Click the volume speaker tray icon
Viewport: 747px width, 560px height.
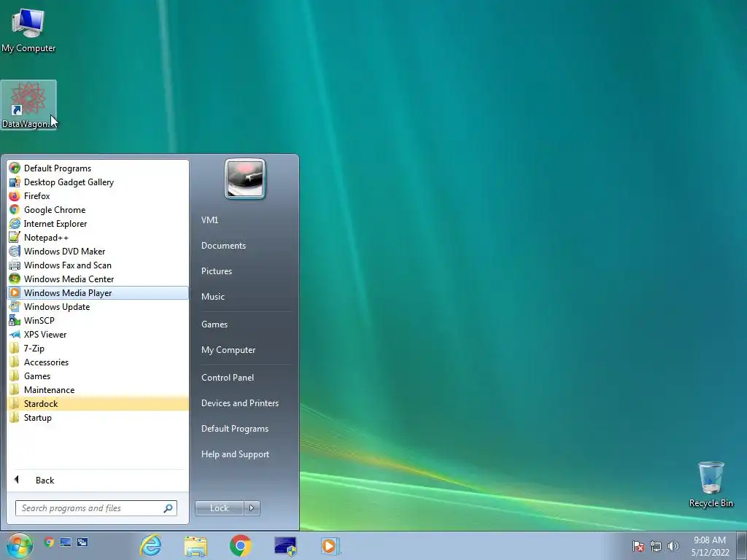(673, 546)
